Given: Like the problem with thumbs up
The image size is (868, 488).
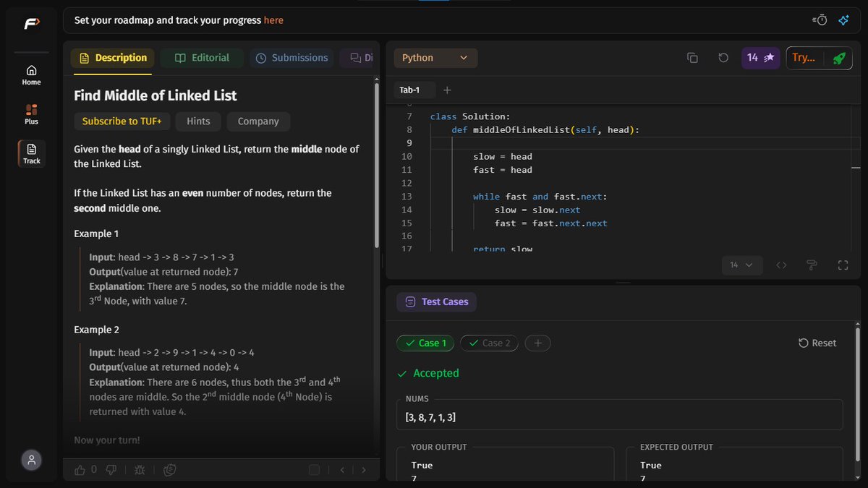Looking at the screenshot, I should click(x=80, y=470).
